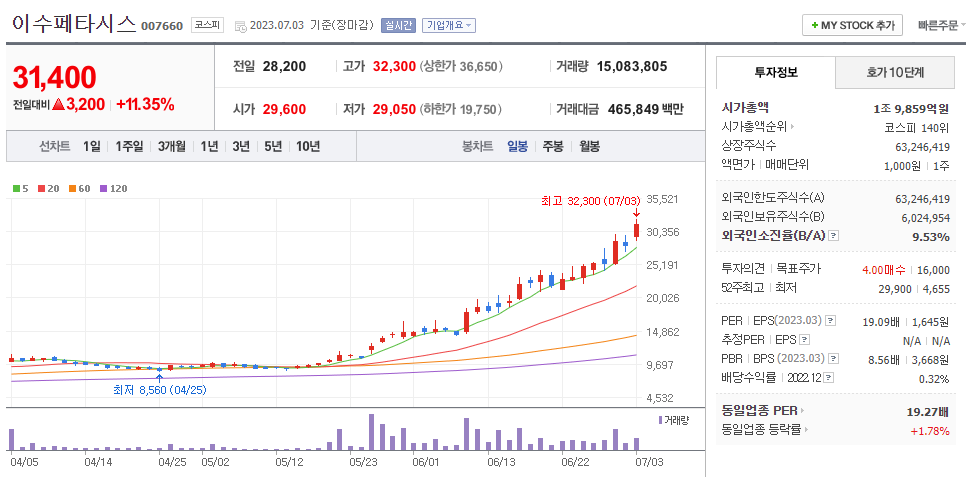The width and height of the screenshot is (970, 477).
Task: Click the 실시간 badge button
Action: [398, 25]
